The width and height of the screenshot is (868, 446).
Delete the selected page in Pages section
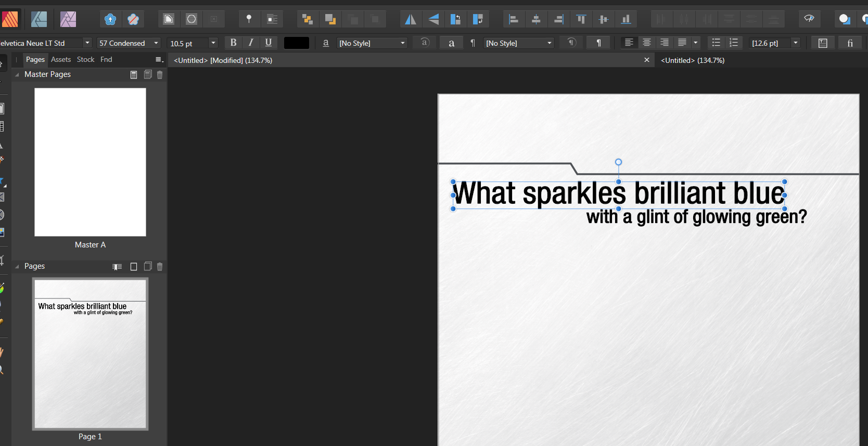pos(160,267)
